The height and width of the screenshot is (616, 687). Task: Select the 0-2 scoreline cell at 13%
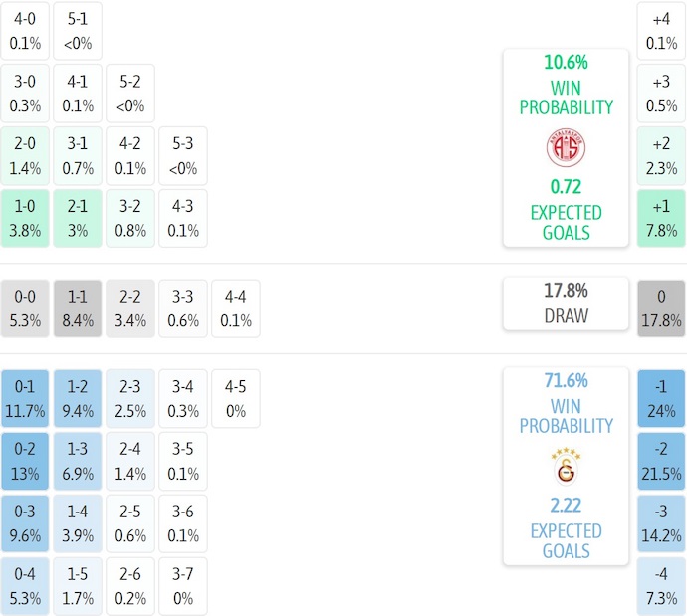point(25,461)
